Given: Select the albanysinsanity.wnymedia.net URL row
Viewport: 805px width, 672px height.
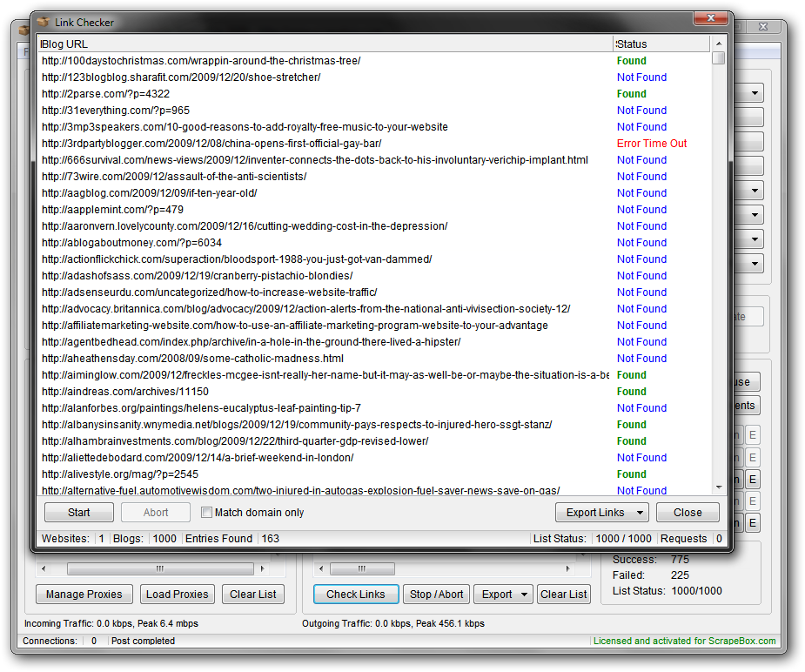Looking at the screenshot, I should tap(373, 424).
